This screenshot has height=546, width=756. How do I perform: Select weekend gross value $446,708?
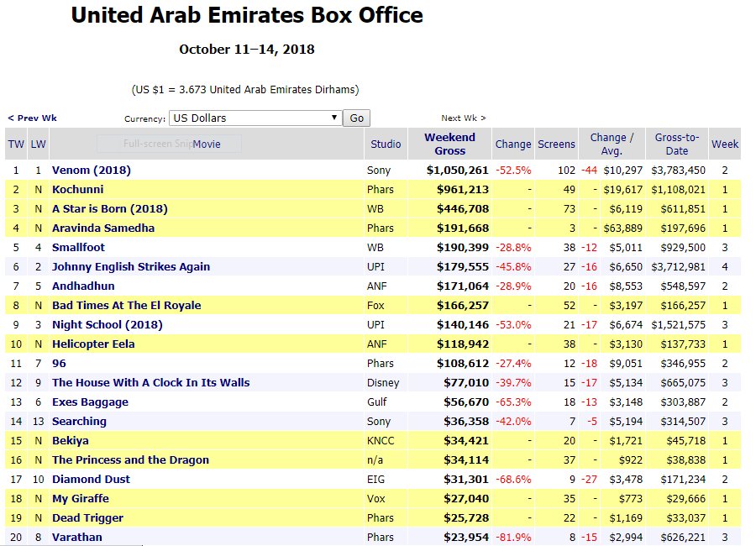pos(463,209)
